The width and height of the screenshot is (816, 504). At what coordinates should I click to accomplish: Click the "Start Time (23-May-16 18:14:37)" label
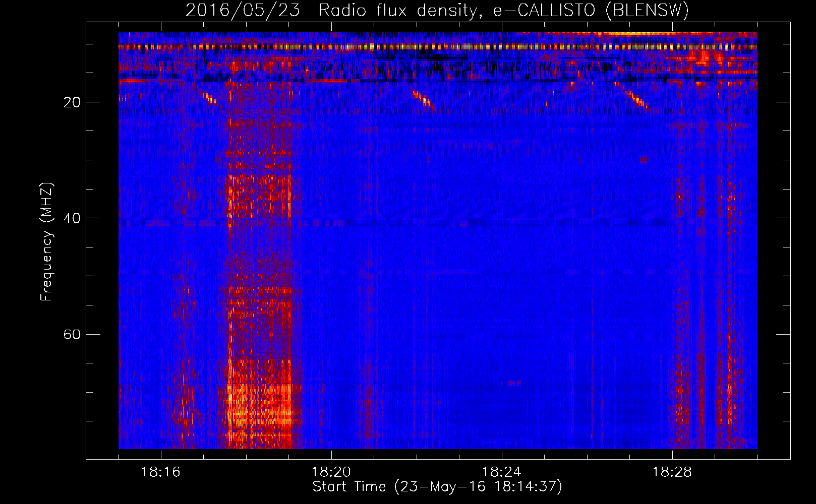point(437,487)
